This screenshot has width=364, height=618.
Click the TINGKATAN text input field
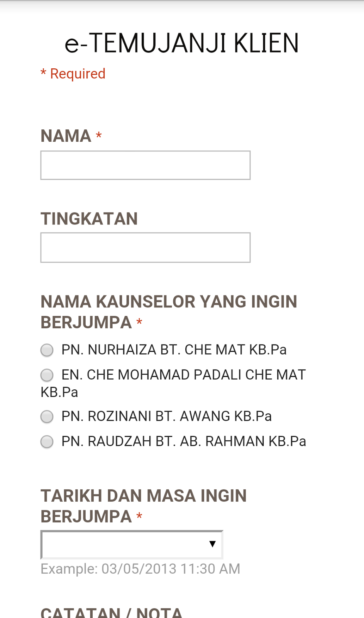pos(145,248)
